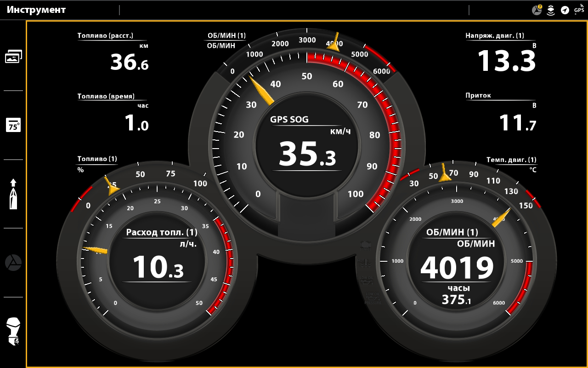Tap the GPS satellite status indicator
Viewport: 588px width, 368px height.
pyautogui.click(x=579, y=9)
